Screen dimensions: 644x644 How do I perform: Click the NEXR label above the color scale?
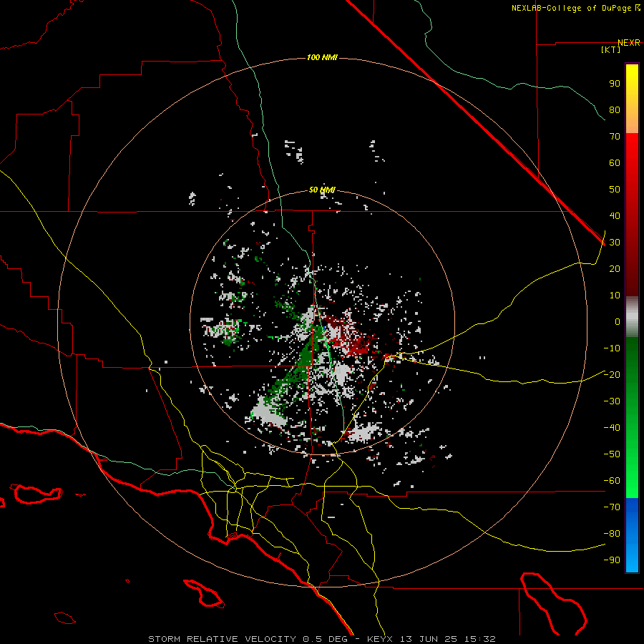[629, 43]
